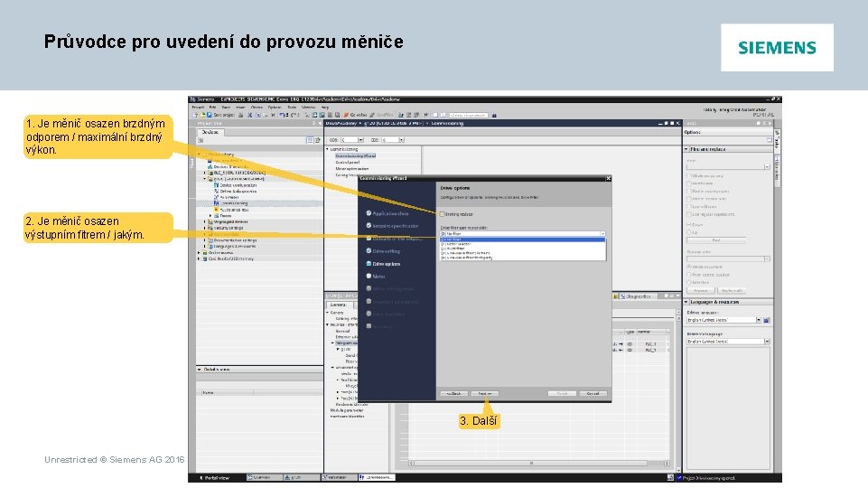
Task: Open the Insert menu
Action: (x=241, y=108)
